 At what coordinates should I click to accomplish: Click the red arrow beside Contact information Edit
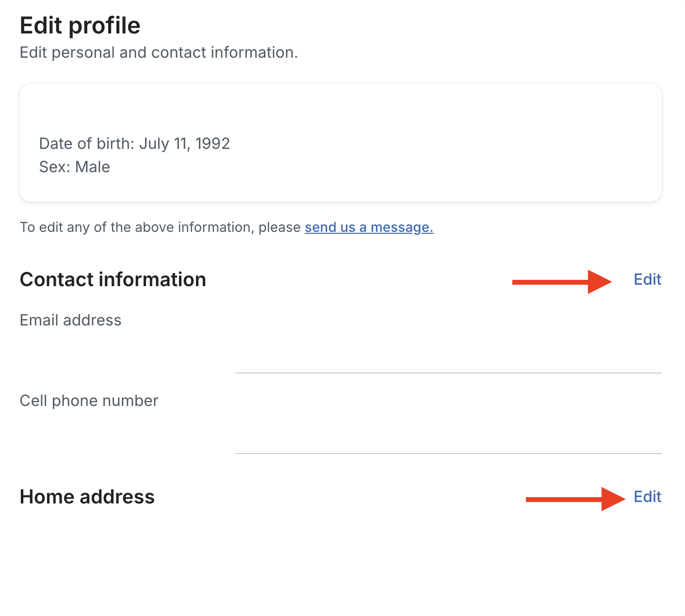point(562,282)
